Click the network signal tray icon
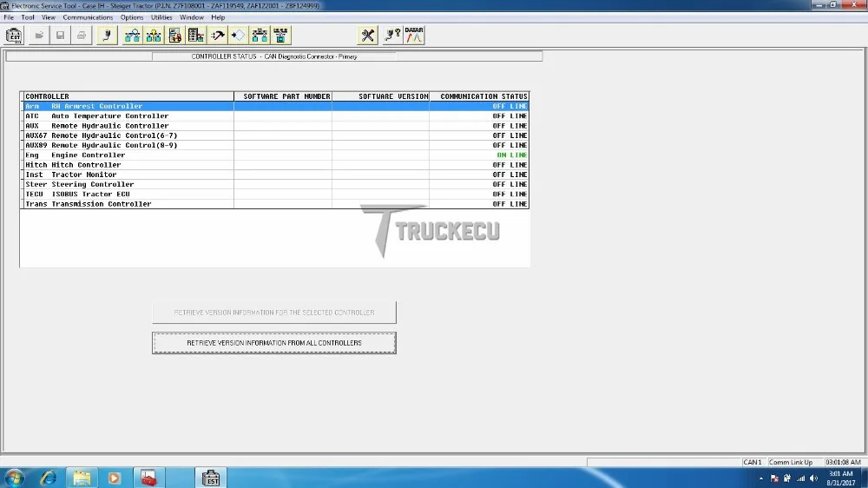The image size is (868, 488). (800, 478)
